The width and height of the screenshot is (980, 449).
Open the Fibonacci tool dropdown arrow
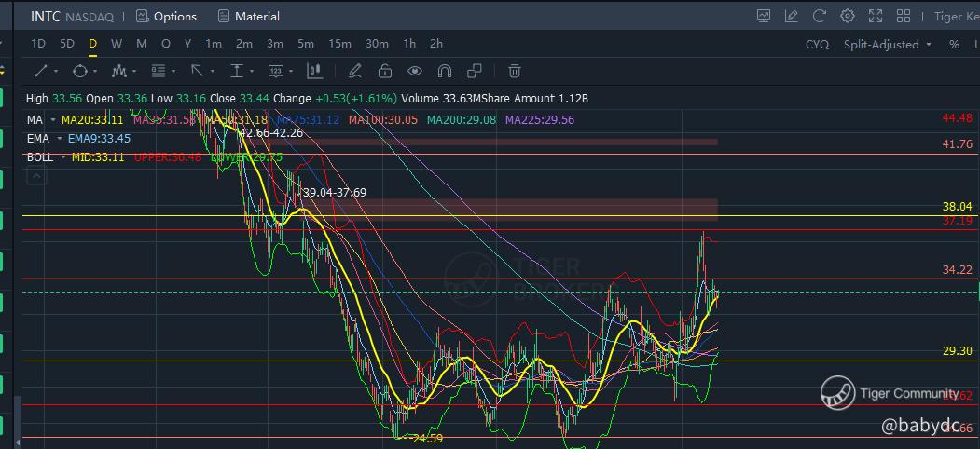(x=173, y=72)
